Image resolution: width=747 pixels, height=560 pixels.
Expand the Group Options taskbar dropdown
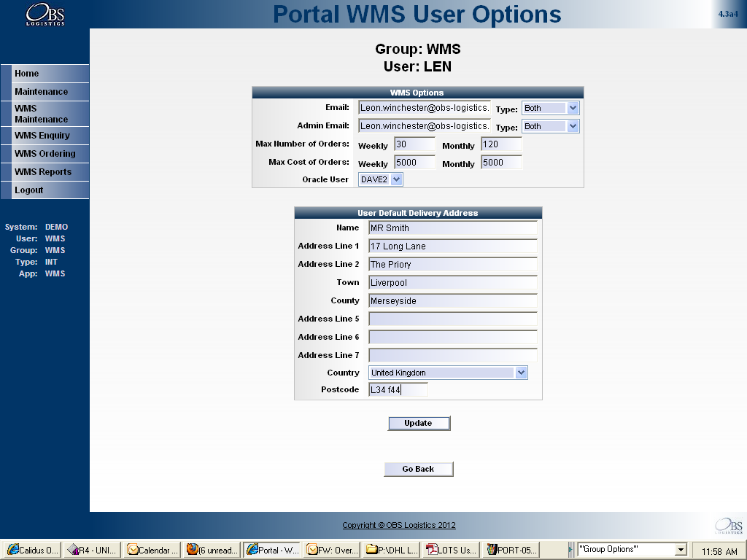[681, 549]
